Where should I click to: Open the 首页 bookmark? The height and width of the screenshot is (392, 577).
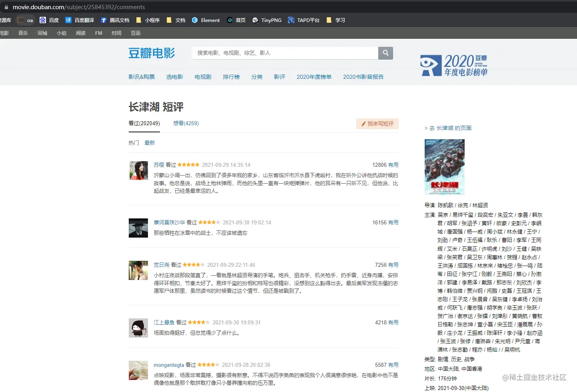pyautogui.click(x=236, y=20)
